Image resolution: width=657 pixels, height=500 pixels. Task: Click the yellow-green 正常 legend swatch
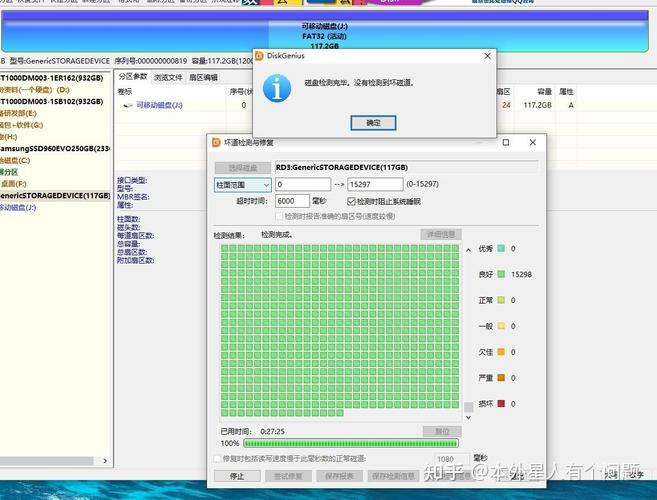click(x=501, y=300)
